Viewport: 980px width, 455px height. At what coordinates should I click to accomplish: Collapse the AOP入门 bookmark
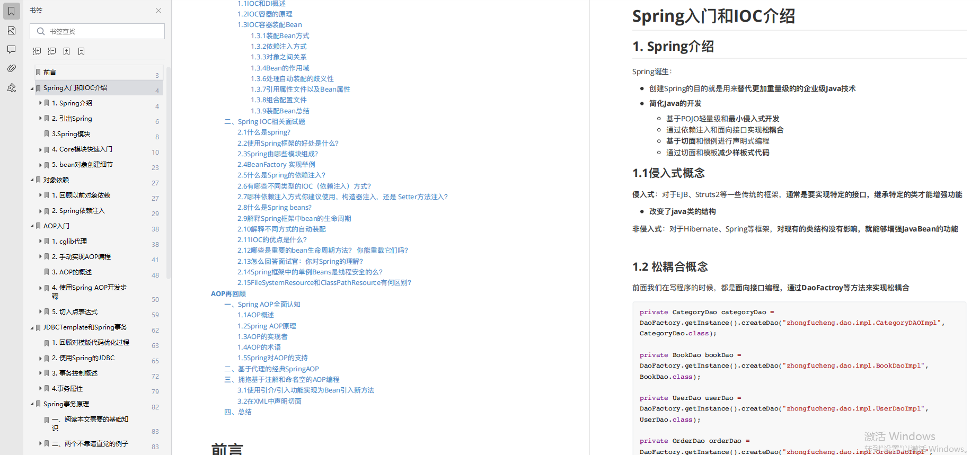tap(32, 226)
